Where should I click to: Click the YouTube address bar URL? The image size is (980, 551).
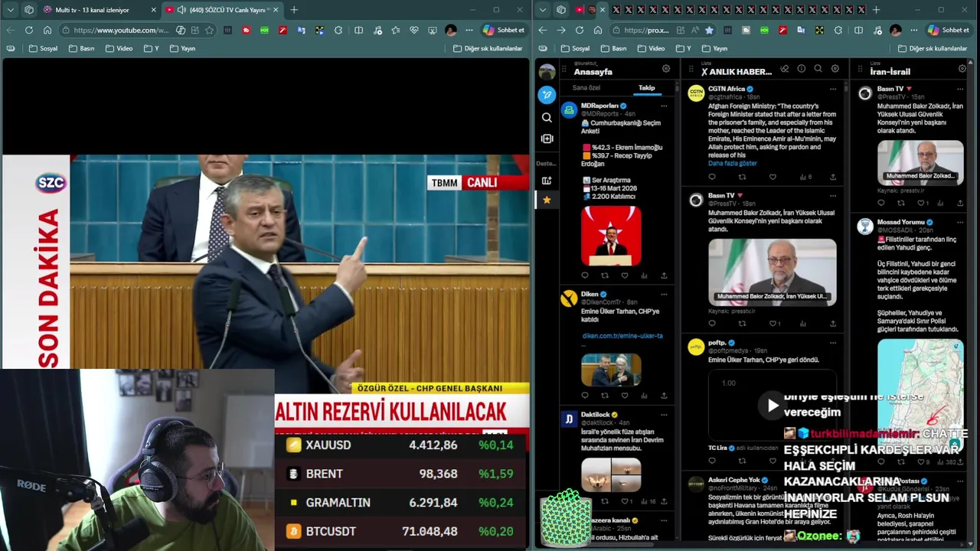point(120,30)
